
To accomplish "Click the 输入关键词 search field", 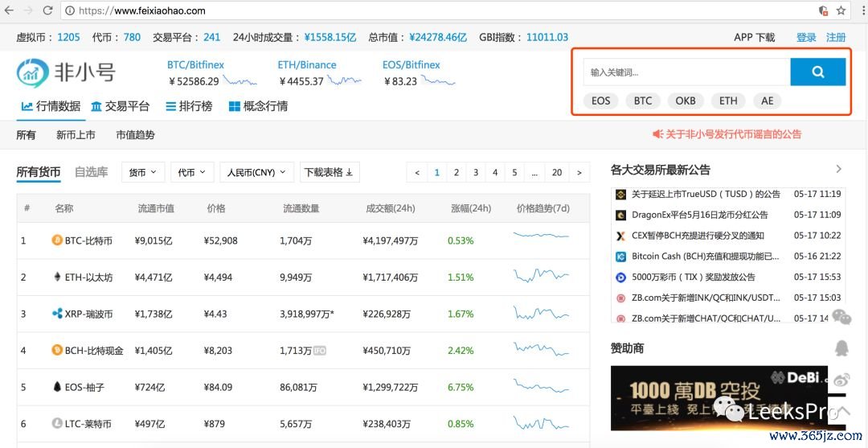I will [x=686, y=72].
